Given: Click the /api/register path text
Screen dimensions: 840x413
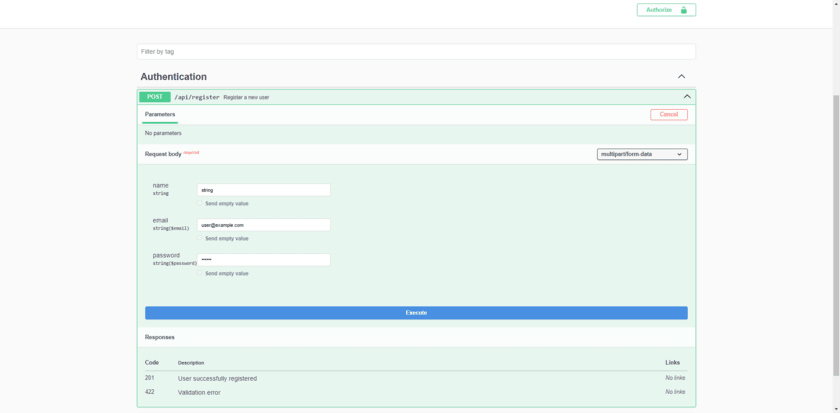Looking at the screenshot, I should point(197,97).
